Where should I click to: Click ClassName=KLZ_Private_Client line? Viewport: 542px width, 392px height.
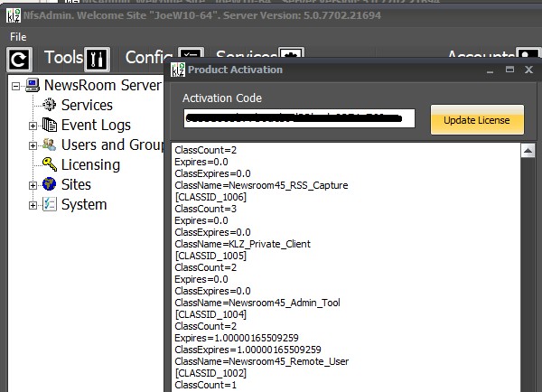tap(242, 245)
